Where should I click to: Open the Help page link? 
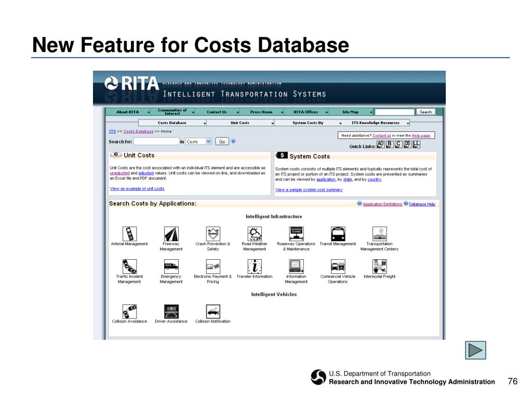[421, 136]
